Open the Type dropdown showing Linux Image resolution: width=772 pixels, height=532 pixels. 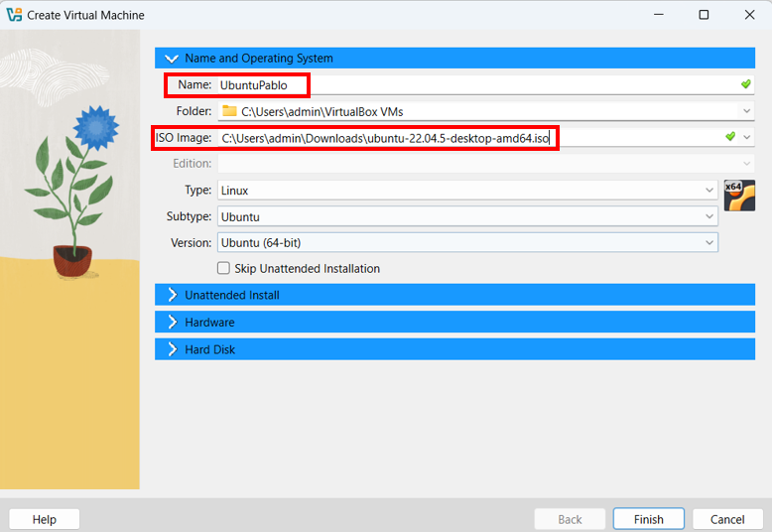click(x=709, y=190)
